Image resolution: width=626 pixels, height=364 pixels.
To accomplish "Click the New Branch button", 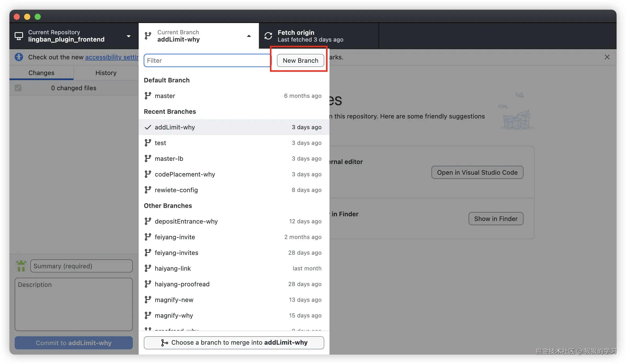I will (x=300, y=60).
